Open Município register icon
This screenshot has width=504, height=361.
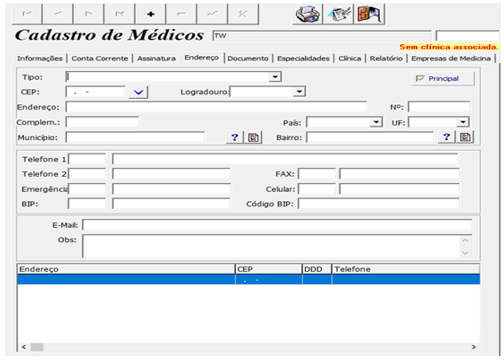click(253, 137)
